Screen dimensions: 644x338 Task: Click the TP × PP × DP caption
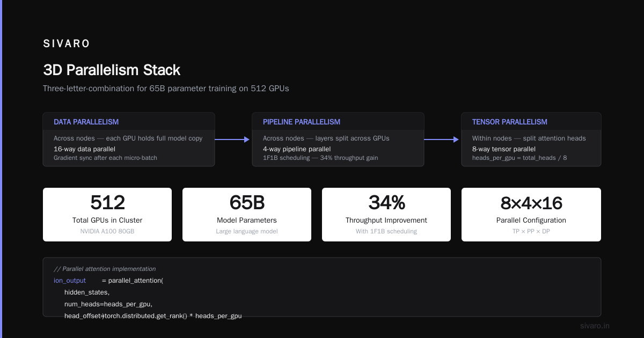(x=531, y=231)
